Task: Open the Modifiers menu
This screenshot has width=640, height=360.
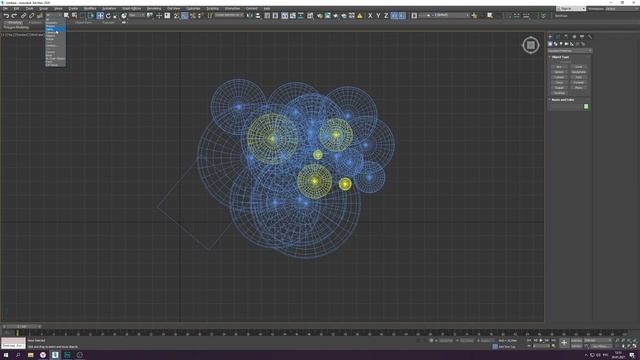Action: (90, 9)
